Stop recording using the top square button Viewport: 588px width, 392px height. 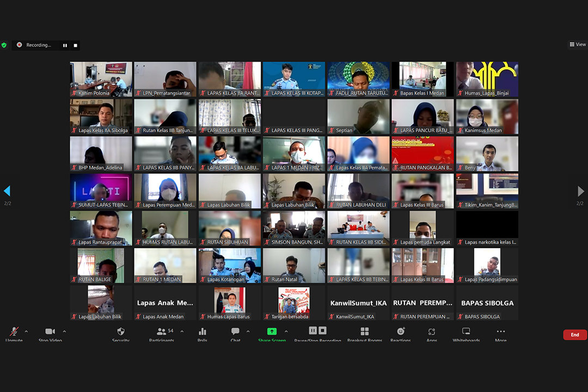pos(76,45)
